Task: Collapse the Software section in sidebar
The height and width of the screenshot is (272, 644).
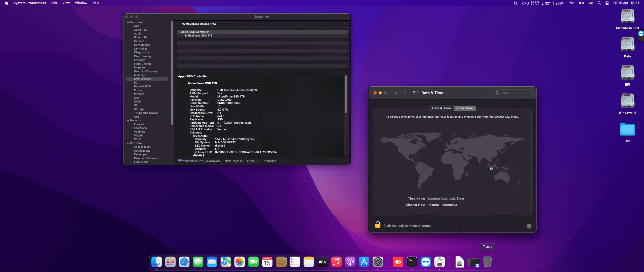Action: click(x=128, y=143)
